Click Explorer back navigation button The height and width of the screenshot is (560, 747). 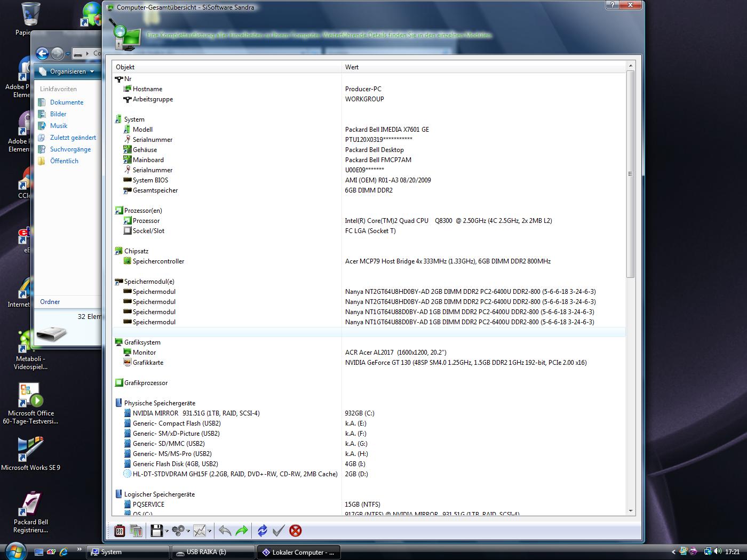pos(42,53)
